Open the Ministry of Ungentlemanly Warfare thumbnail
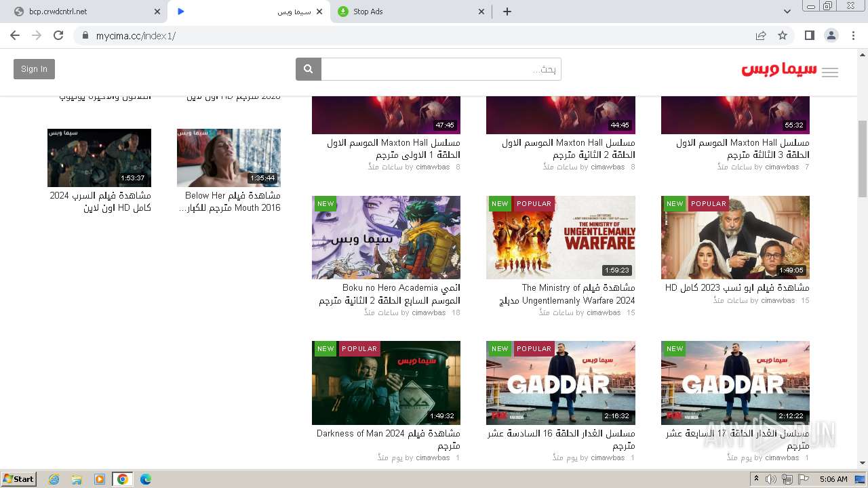 pyautogui.click(x=561, y=237)
